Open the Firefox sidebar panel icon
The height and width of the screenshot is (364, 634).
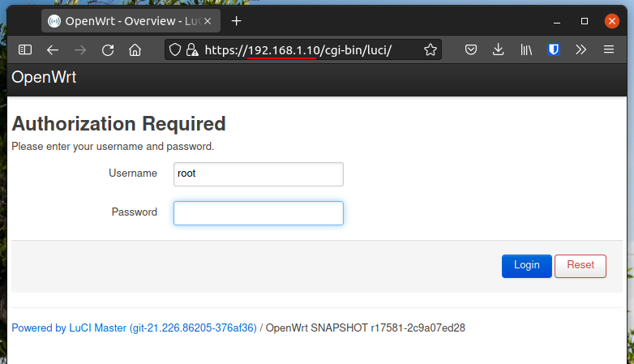pos(25,49)
